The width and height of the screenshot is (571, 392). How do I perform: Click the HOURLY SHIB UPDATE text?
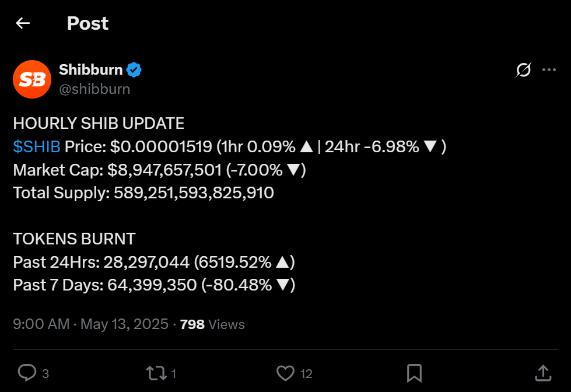[x=99, y=124]
